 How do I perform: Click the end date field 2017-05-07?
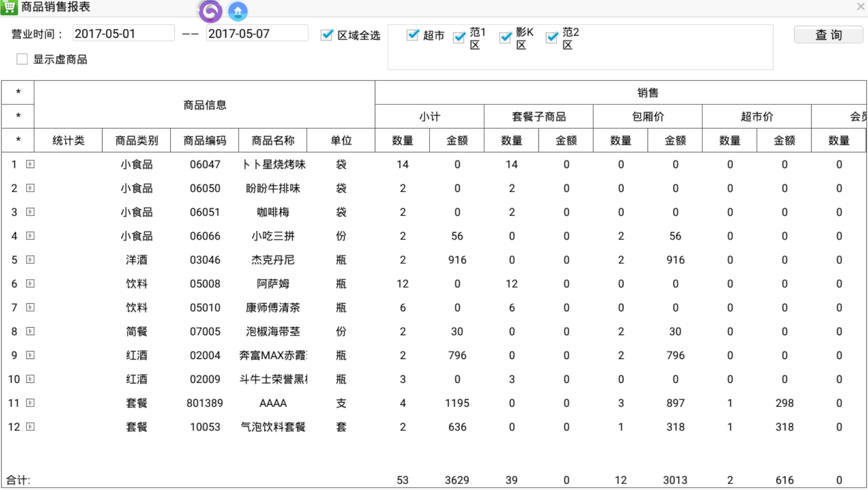pos(257,33)
